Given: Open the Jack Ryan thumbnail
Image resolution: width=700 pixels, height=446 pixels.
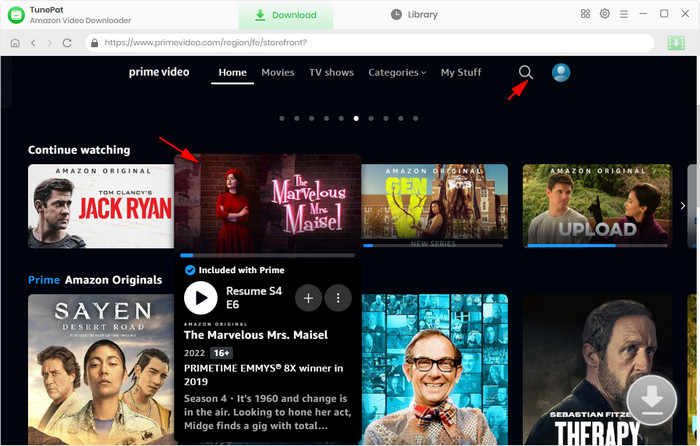Looking at the screenshot, I should click(x=101, y=206).
